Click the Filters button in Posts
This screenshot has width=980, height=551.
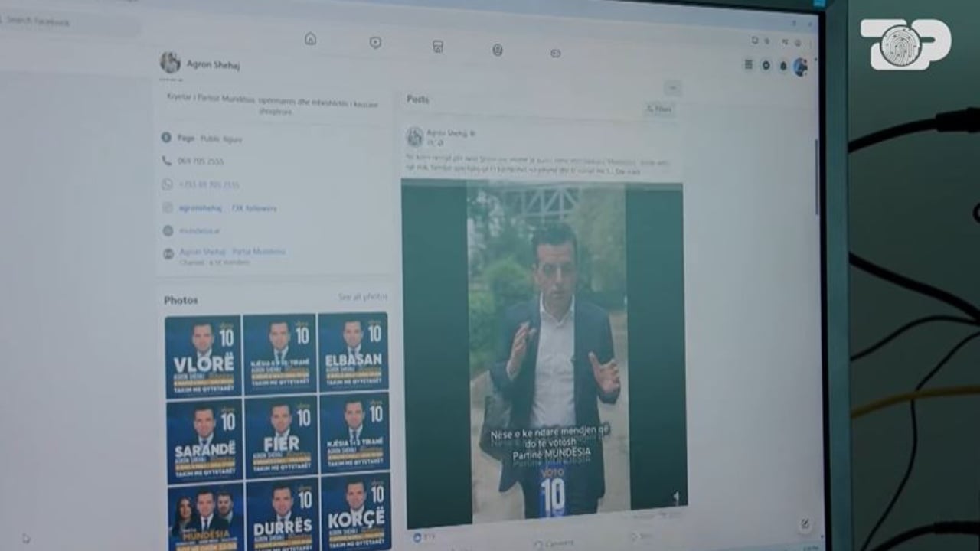(660, 109)
